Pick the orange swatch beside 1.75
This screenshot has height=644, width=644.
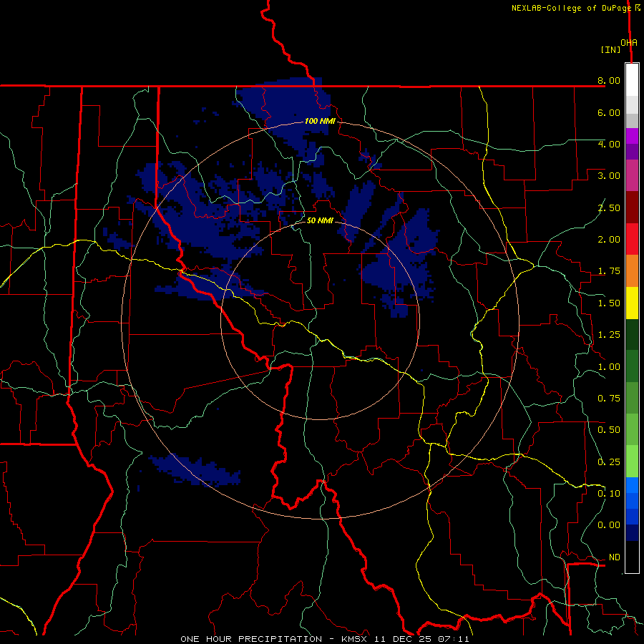point(632,271)
